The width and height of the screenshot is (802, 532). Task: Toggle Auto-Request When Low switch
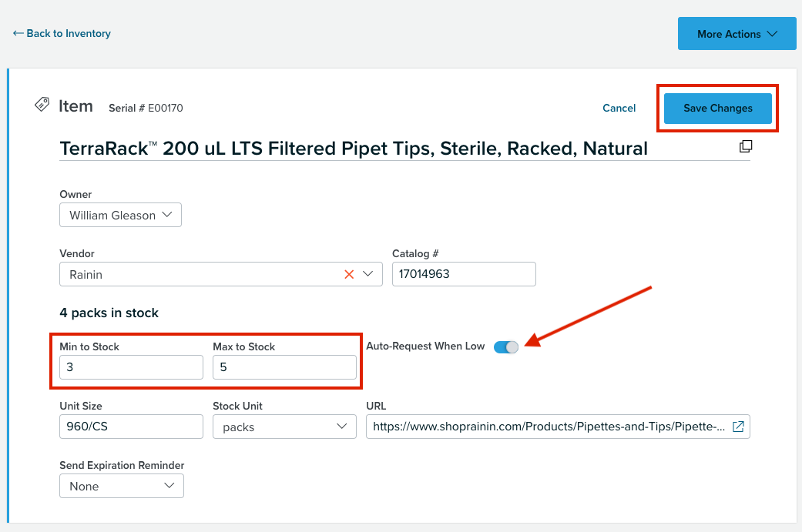[506, 347]
